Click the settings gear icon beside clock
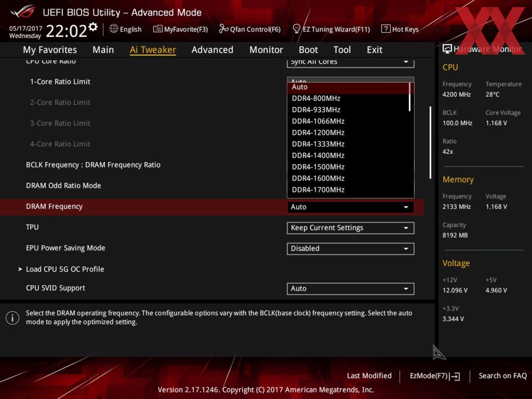The width and height of the screenshot is (532, 399). click(93, 27)
